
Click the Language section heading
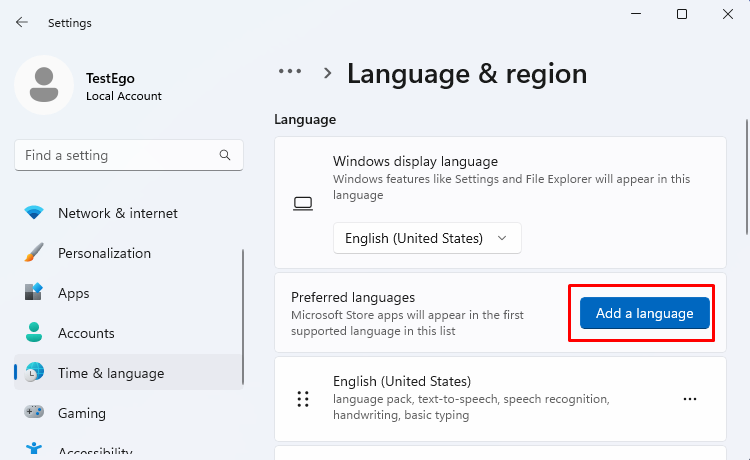(305, 120)
